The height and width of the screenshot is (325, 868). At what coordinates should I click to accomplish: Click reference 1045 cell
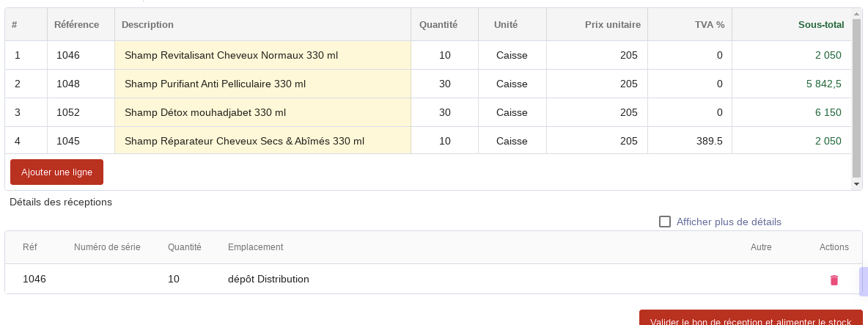pyautogui.click(x=81, y=141)
